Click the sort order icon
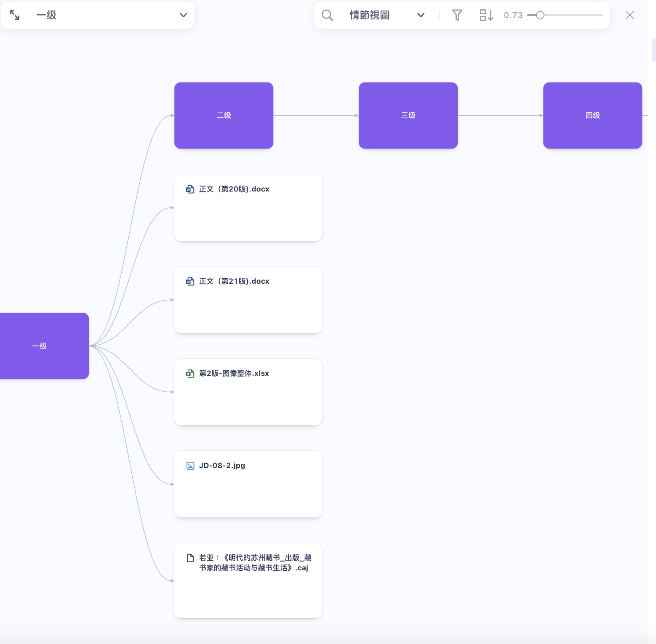Image resolution: width=656 pixels, height=644 pixels. click(486, 15)
